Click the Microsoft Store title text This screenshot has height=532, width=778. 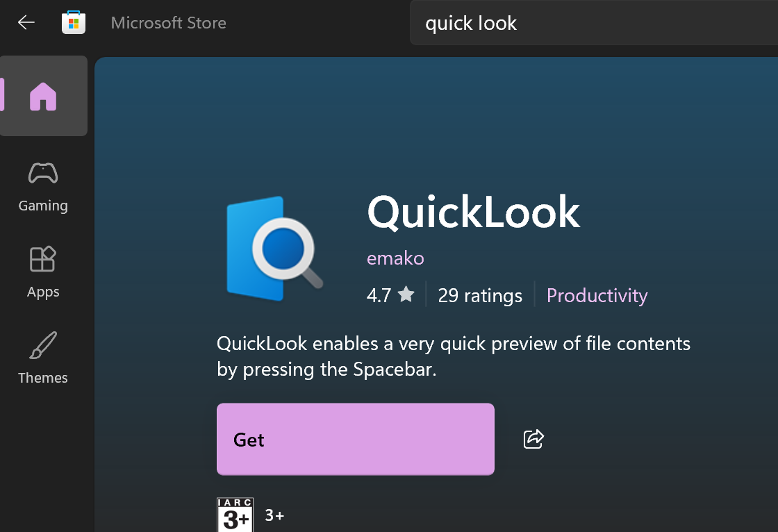168,22
